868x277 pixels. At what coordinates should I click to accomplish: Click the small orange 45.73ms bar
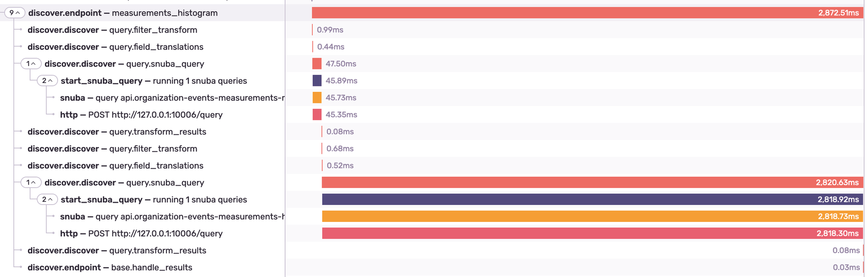[x=317, y=97]
